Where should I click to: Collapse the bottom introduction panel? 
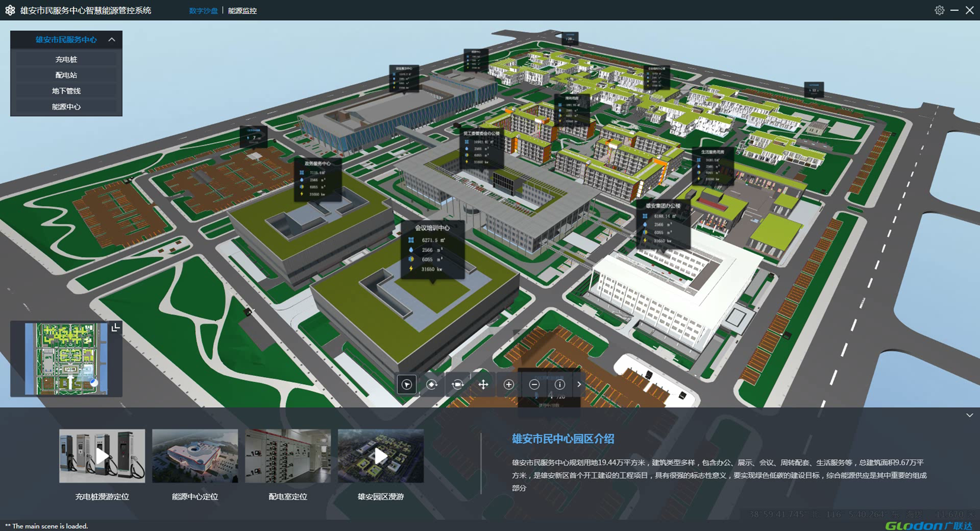[969, 416]
